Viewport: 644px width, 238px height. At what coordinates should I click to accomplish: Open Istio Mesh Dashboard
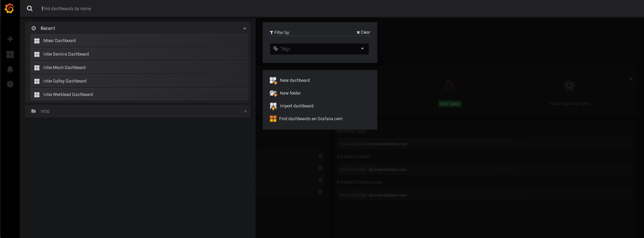(x=139, y=67)
